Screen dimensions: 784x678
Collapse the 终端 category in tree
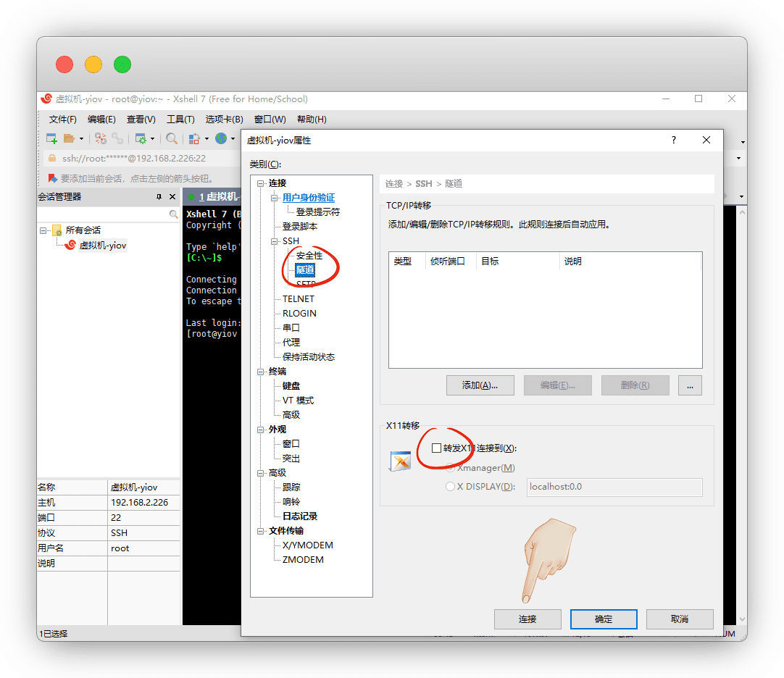point(261,372)
